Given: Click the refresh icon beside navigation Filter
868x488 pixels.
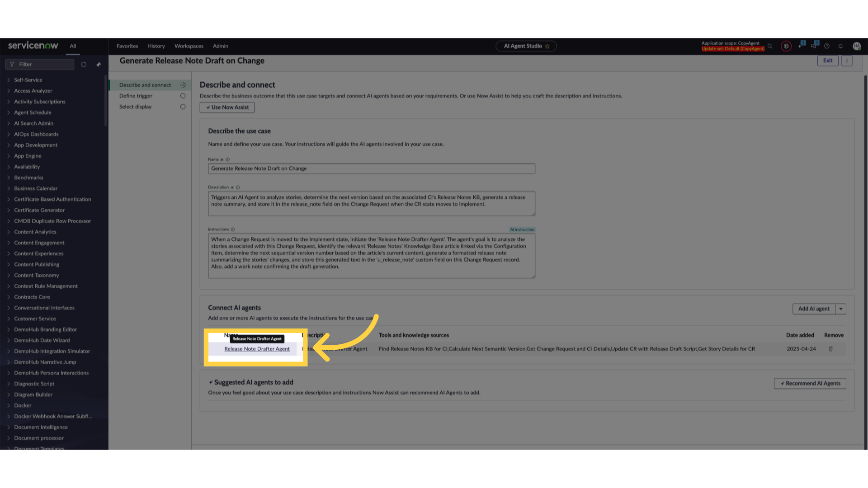Looking at the screenshot, I should [x=84, y=65].
